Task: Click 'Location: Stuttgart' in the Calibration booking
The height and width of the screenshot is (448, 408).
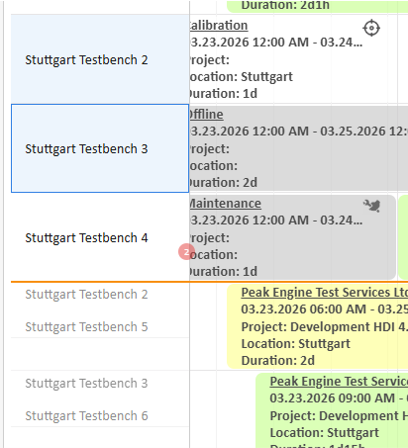Action: click(x=241, y=77)
